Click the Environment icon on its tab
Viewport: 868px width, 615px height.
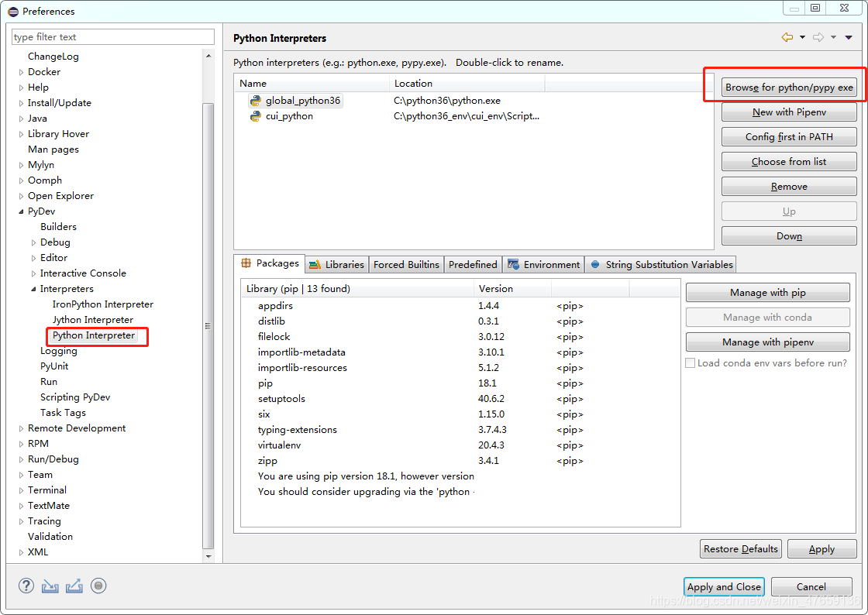(x=512, y=264)
